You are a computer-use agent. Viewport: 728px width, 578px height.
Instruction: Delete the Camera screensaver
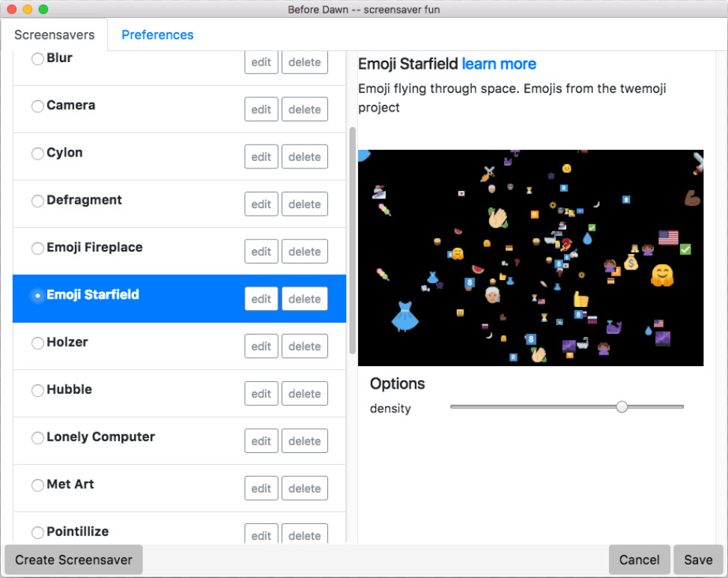point(305,109)
